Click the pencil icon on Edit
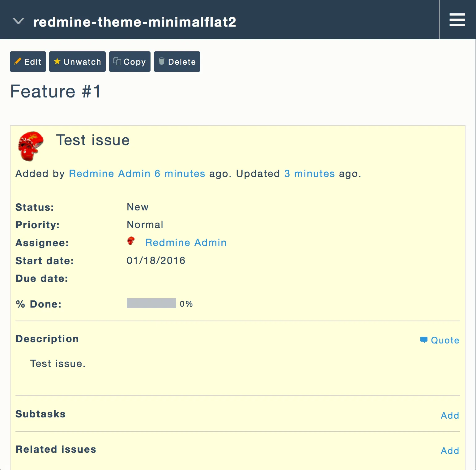This screenshot has height=470, width=476. pos(18,61)
